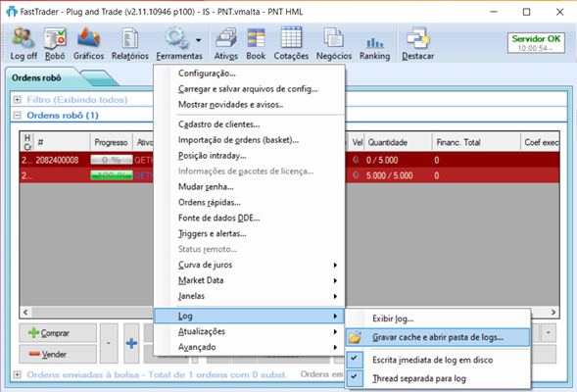Open small dropdown arrow at bottom right of panel

point(548,333)
